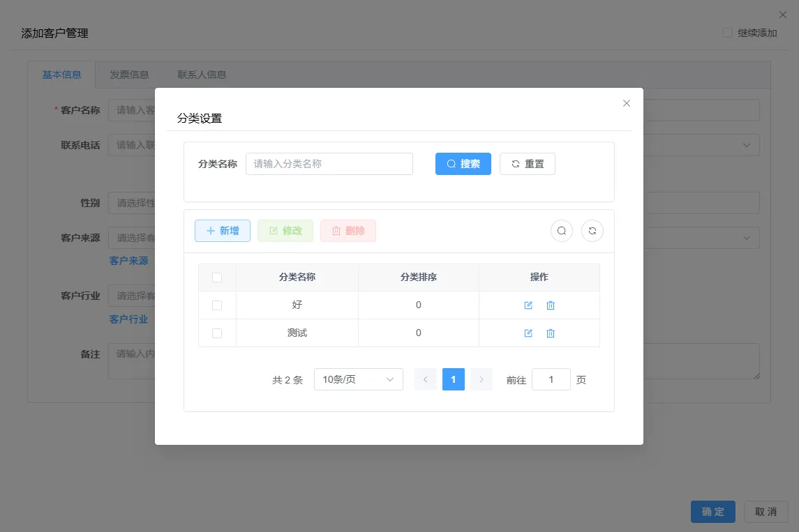Check the checkbox for row 测试
This screenshot has width=799, height=532.
(217, 333)
